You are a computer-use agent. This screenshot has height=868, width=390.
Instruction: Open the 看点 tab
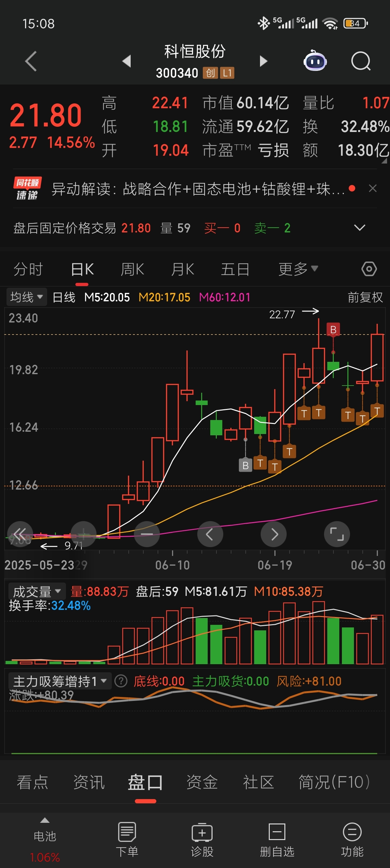tap(33, 782)
